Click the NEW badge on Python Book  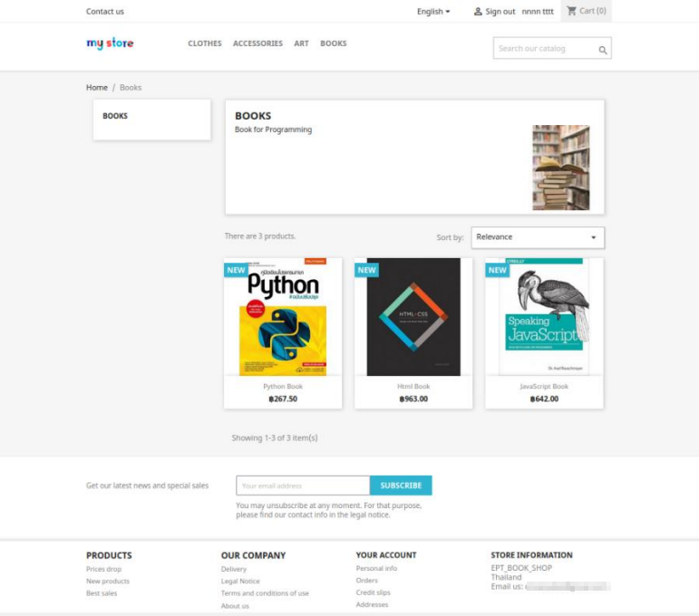pos(236,270)
